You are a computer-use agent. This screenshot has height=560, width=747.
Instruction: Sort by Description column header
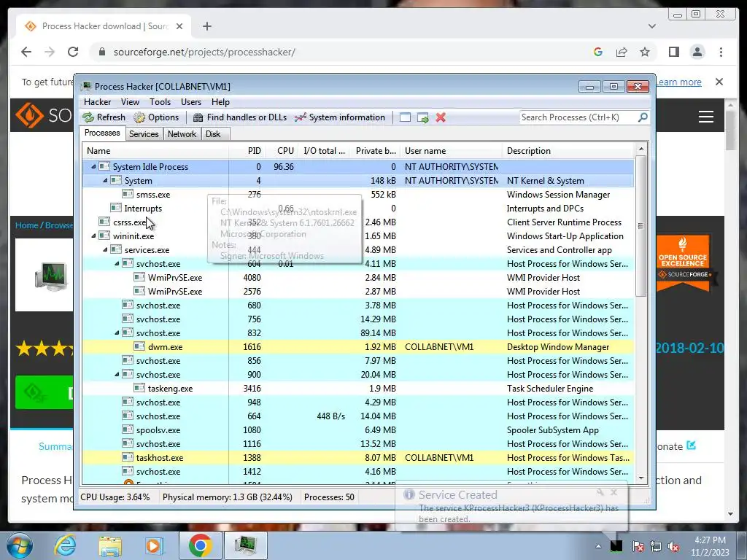[x=568, y=151]
